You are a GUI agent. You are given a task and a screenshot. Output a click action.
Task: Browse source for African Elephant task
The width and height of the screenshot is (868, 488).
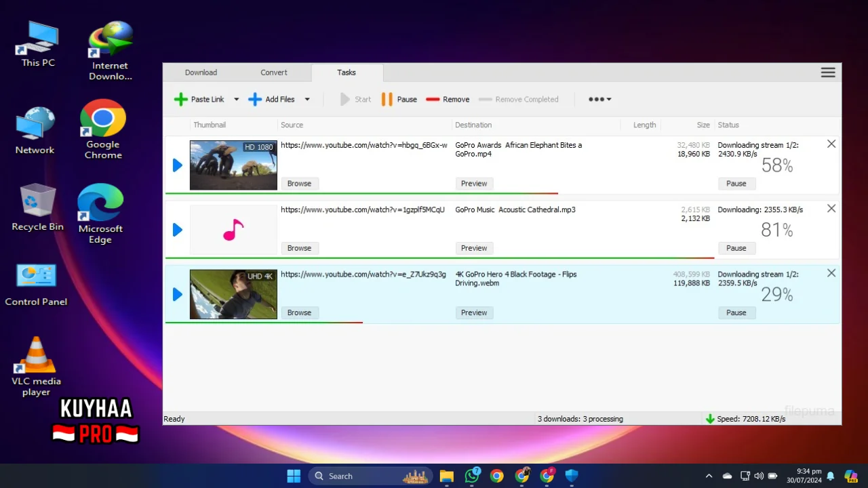point(299,184)
